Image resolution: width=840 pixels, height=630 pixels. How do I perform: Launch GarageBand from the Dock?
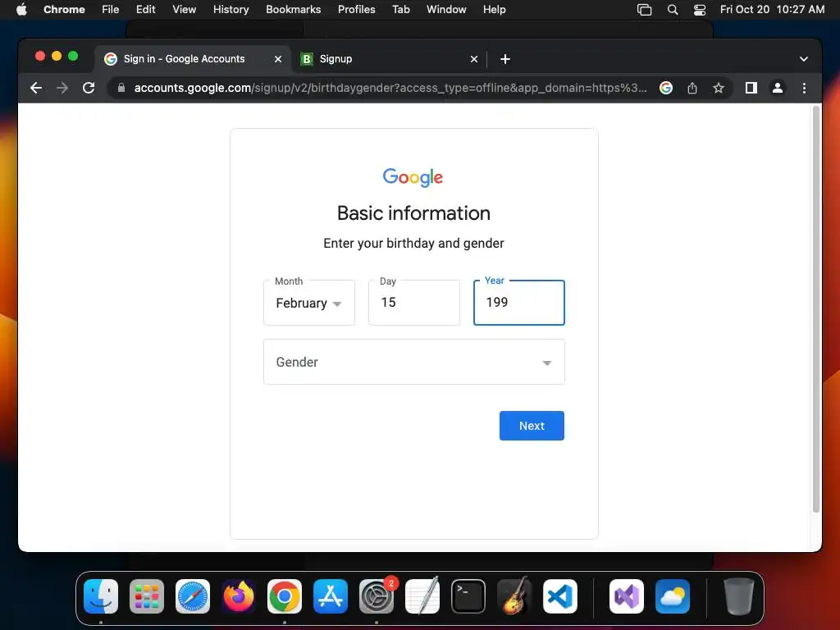click(x=514, y=596)
